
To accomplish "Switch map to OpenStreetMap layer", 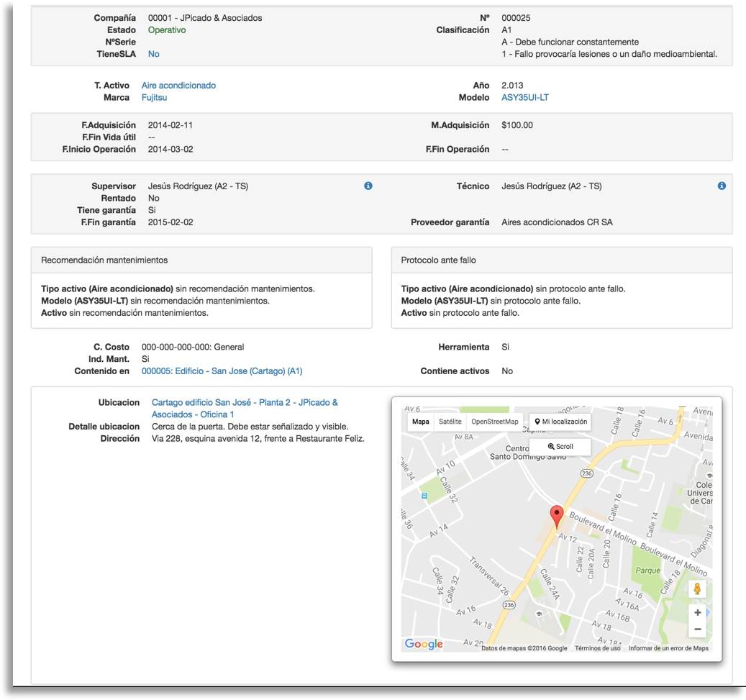I will coord(494,422).
